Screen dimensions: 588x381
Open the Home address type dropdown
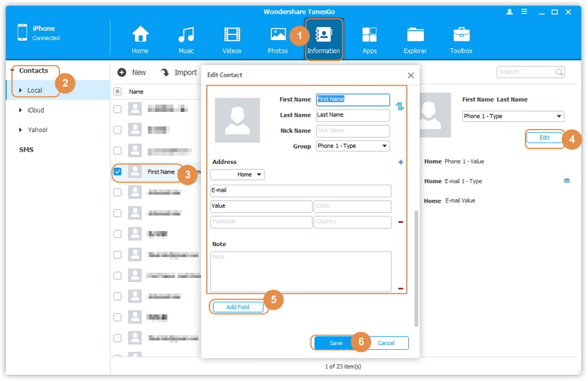pos(237,175)
